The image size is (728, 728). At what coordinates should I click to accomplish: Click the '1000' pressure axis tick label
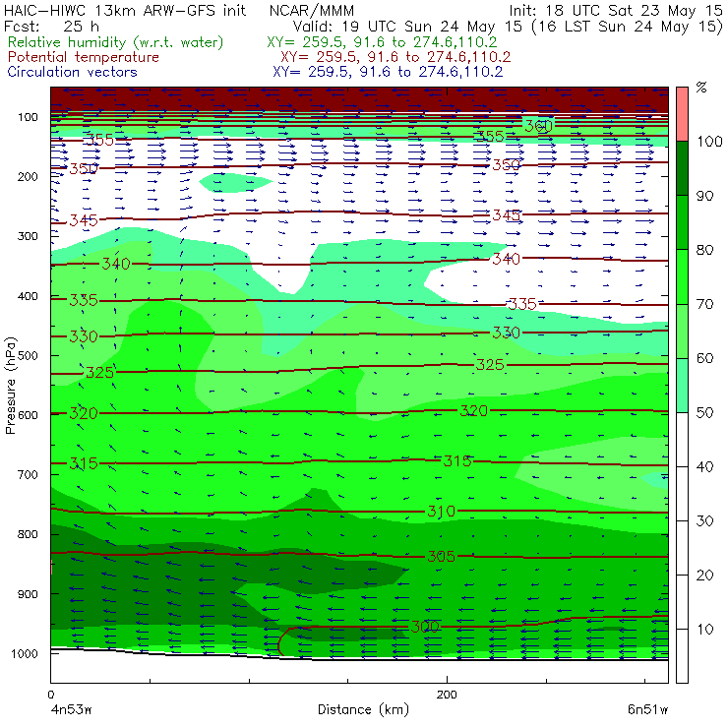pos(27,653)
